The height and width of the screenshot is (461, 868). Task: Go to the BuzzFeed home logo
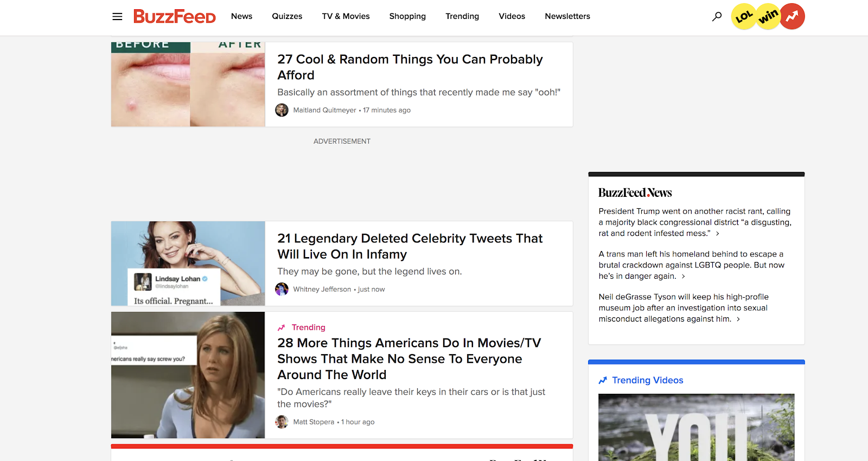(x=175, y=16)
